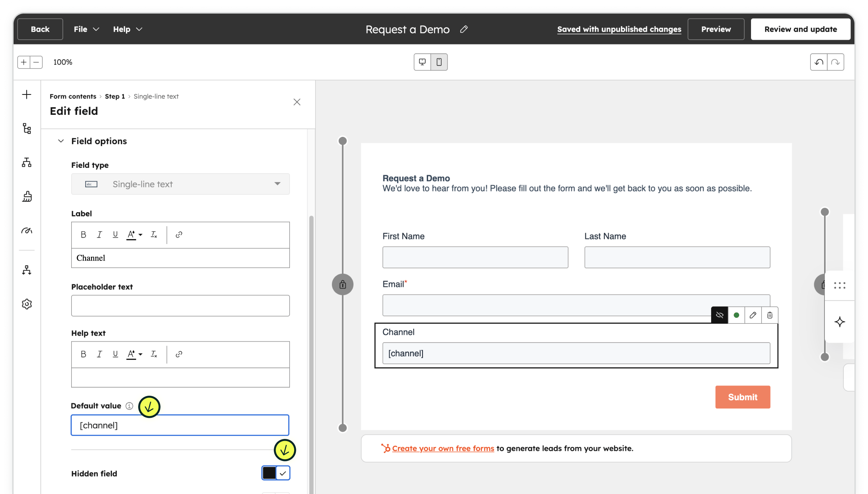Switch to desktop preview icon
Image resolution: width=868 pixels, height=494 pixels.
[422, 62]
